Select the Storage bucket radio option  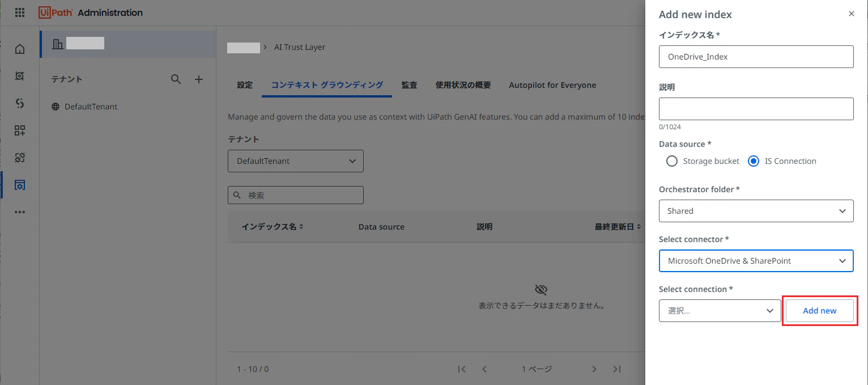[x=672, y=161]
